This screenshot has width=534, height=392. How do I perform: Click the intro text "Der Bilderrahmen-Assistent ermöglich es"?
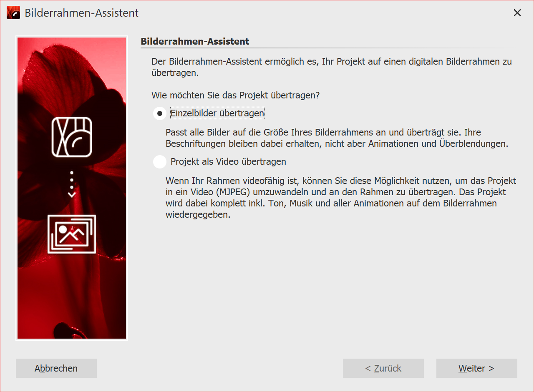[331, 67]
